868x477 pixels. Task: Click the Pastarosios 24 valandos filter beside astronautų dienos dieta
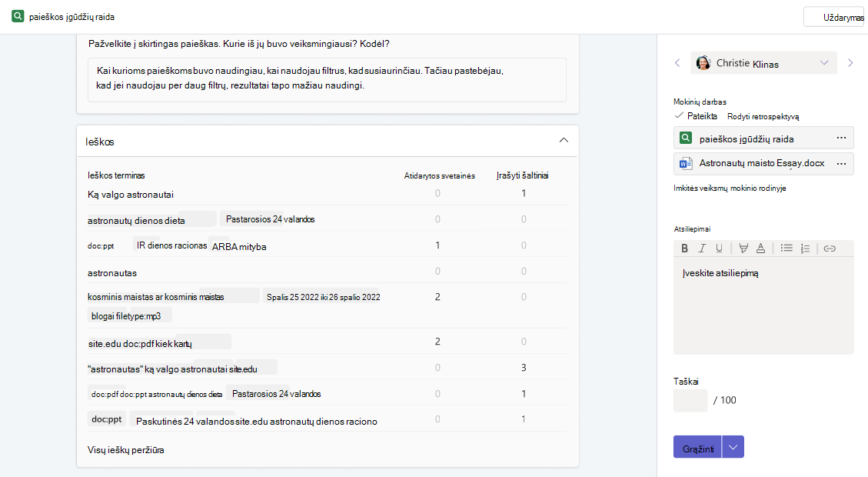point(270,219)
